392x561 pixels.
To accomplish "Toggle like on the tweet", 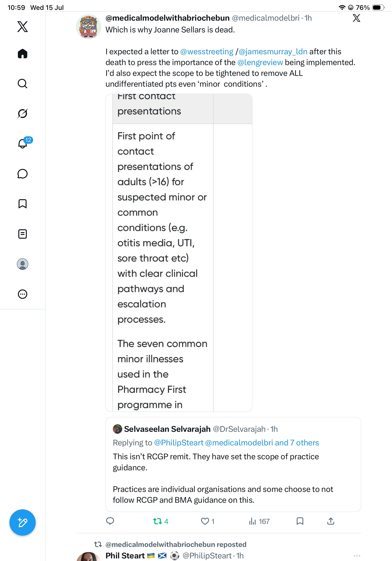I will 208,521.
